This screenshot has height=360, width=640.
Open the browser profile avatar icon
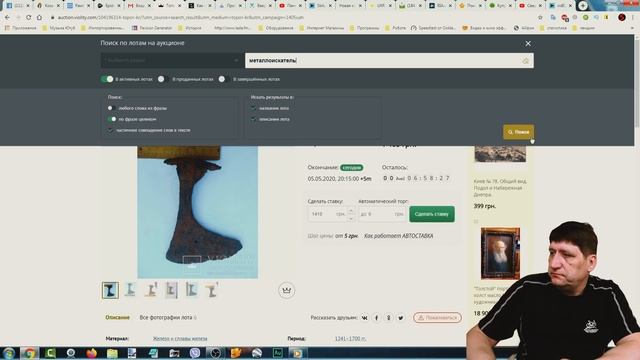pos(622,18)
